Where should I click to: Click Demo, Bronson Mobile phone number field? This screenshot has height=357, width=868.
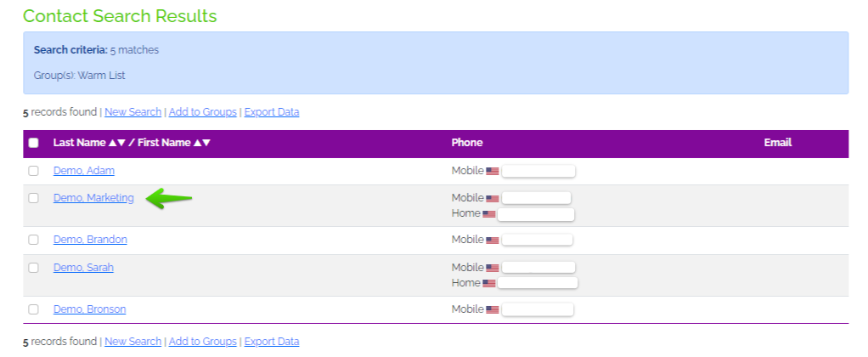click(x=538, y=309)
